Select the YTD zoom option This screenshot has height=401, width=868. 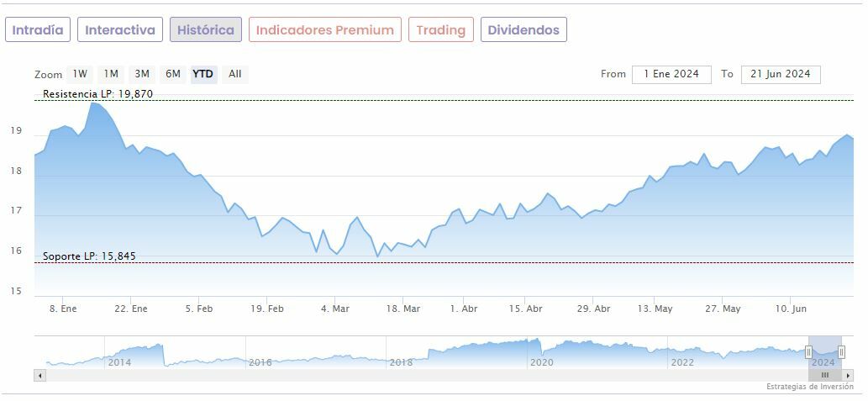coord(203,74)
